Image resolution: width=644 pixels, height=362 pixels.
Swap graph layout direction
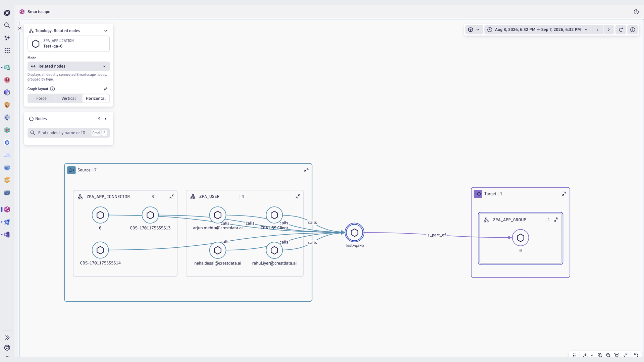106,89
